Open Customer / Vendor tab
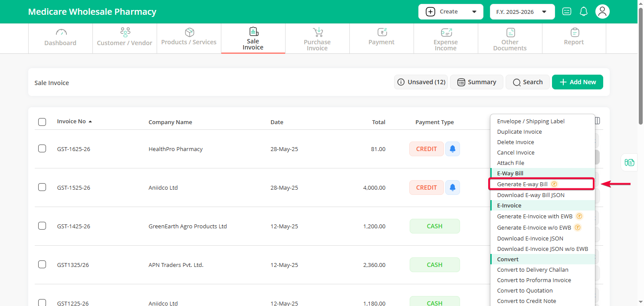The width and height of the screenshot is (644, 306). [x=125, y=38]
